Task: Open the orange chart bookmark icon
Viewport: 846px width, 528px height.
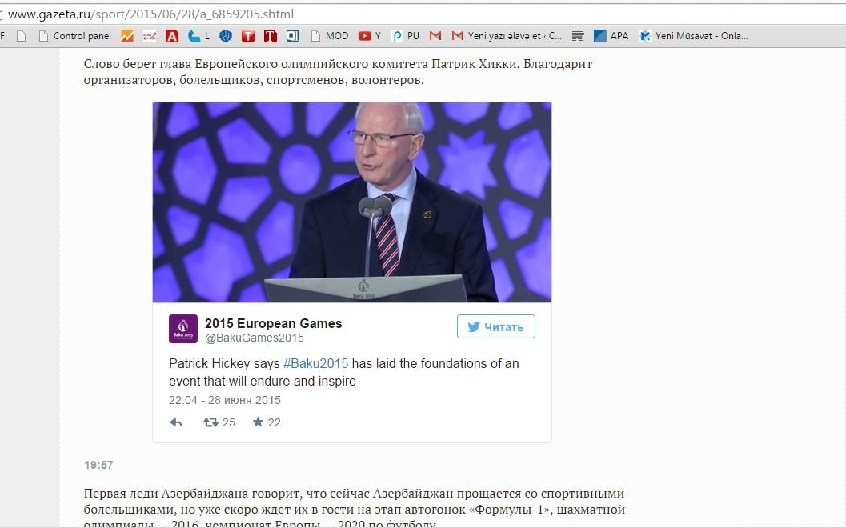Action: [x=127, y=36]
